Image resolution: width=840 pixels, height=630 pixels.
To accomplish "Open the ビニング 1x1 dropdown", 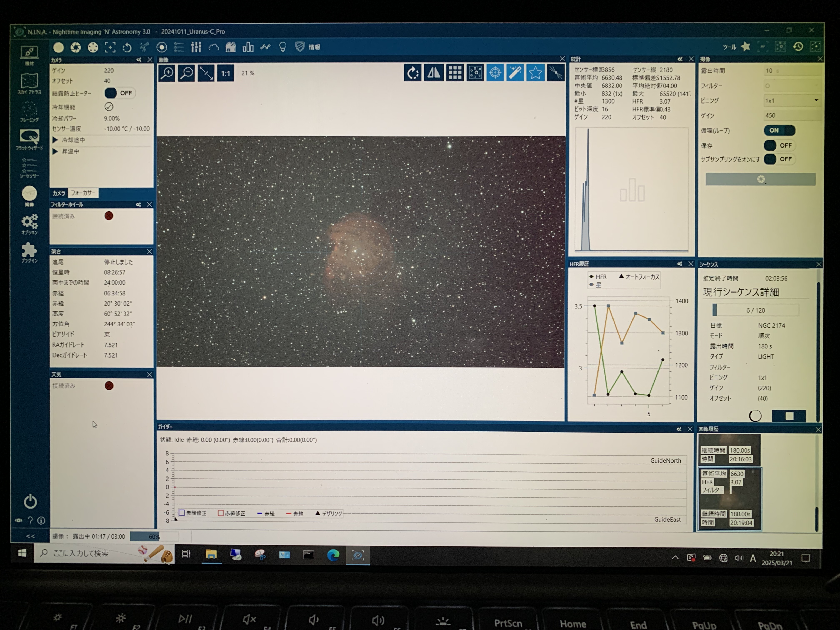I will 792,101.
